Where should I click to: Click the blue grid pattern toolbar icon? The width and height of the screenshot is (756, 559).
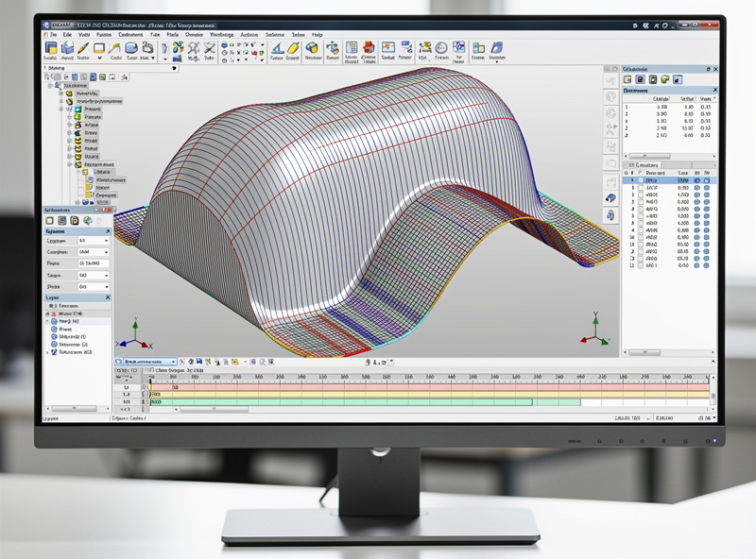click(x=458, y=47)
